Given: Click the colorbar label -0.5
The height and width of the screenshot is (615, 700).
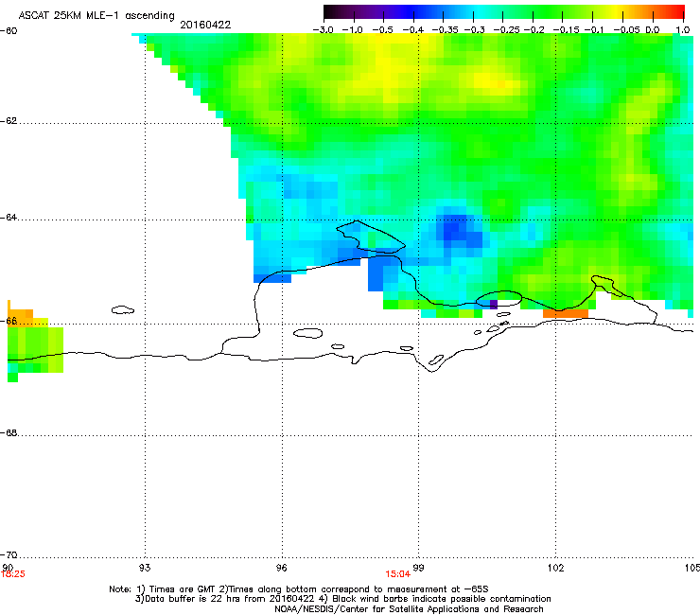Looking at the screenshot, I should click(x=382, y=30).
